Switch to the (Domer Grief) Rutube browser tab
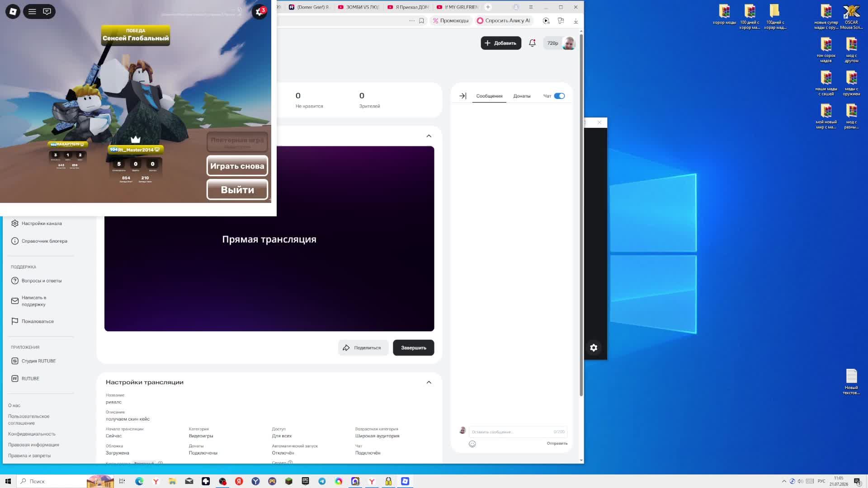Screen dimensions: 868x488 pos(310,7)
